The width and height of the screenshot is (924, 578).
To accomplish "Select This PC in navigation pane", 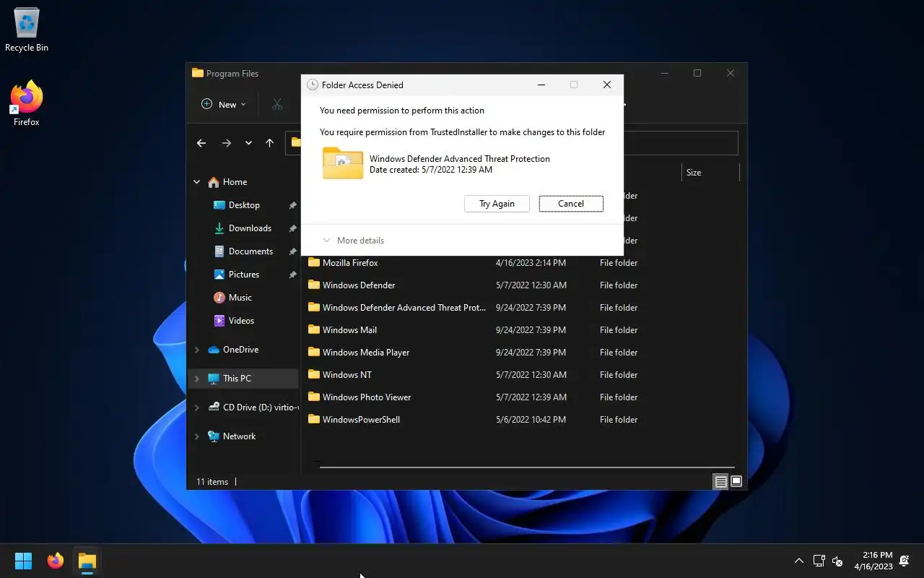I will (237, 379).
